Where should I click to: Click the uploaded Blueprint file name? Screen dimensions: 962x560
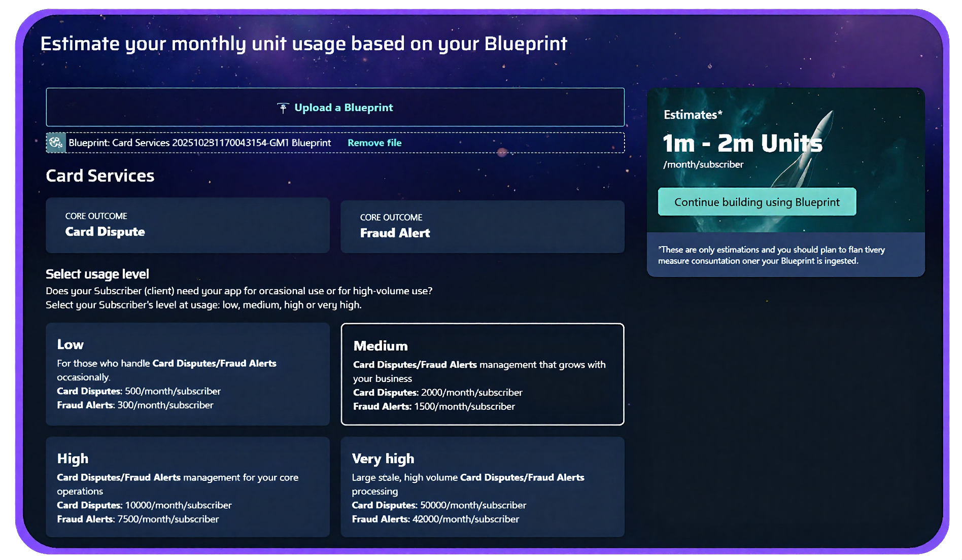200,143
